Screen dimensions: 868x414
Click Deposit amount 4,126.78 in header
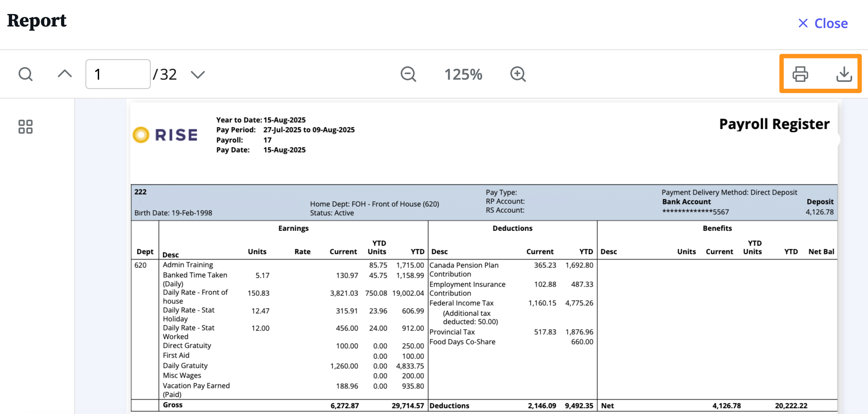click(819, 212)
